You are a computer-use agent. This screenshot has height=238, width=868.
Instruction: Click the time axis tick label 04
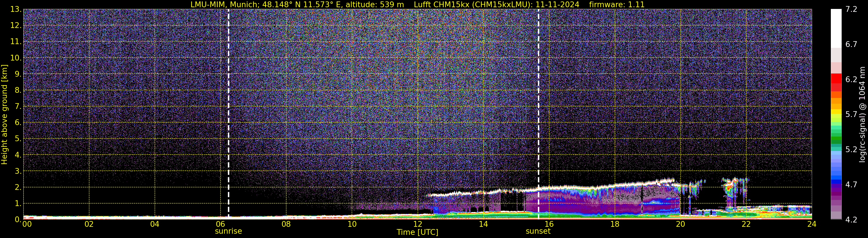click(x=155, y=224)
